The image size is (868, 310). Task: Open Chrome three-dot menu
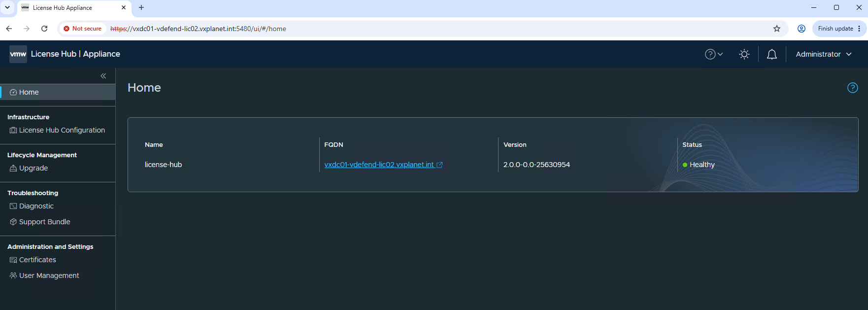(859, 29)
